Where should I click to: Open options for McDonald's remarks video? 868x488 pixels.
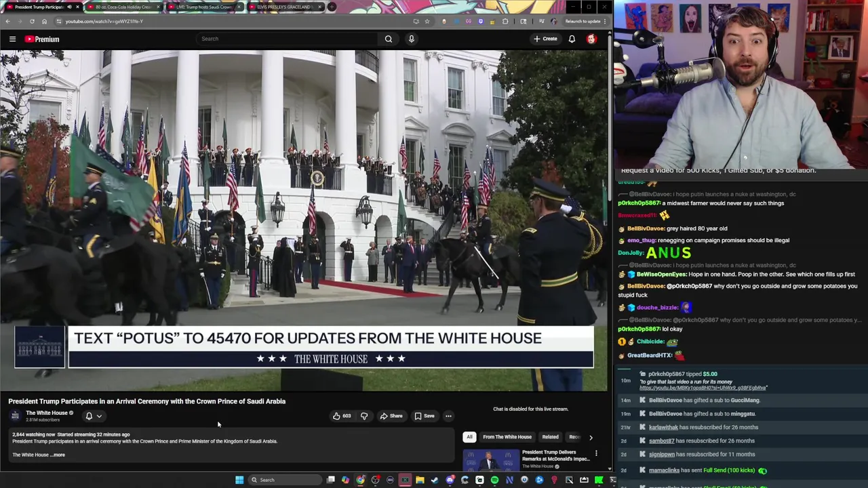pos(596,453)
